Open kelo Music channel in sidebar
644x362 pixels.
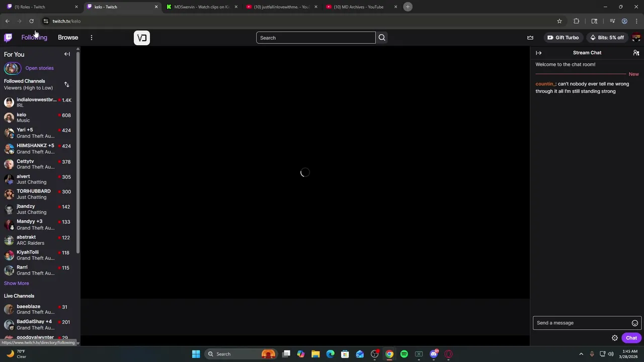(x=38, y=117)
